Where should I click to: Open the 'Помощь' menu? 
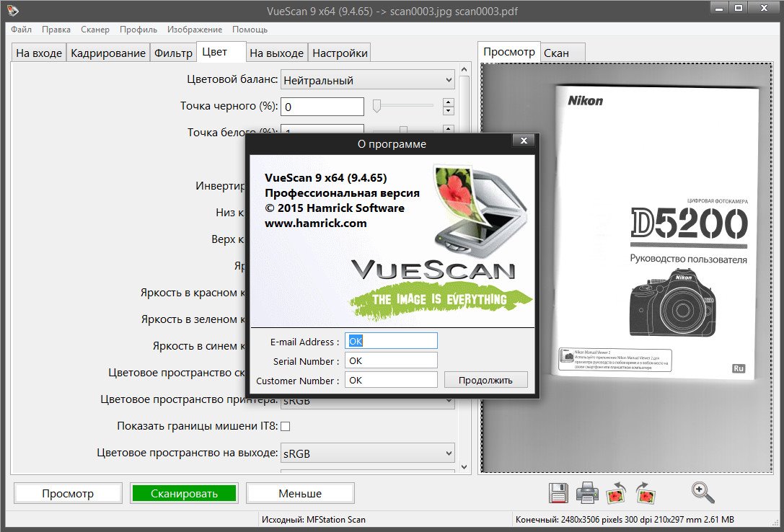pyautogui.click(x=250, y=30)
